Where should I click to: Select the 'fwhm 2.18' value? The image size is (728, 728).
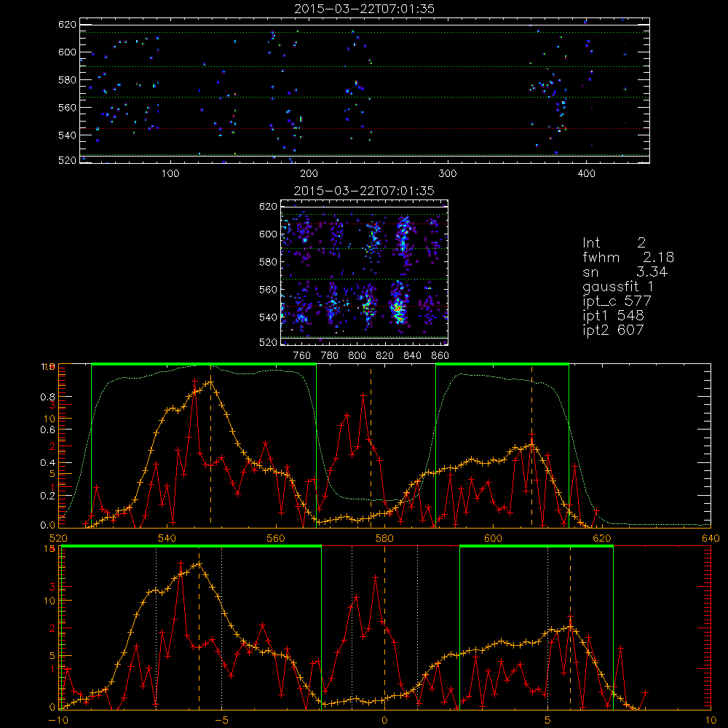click(628, 257)
